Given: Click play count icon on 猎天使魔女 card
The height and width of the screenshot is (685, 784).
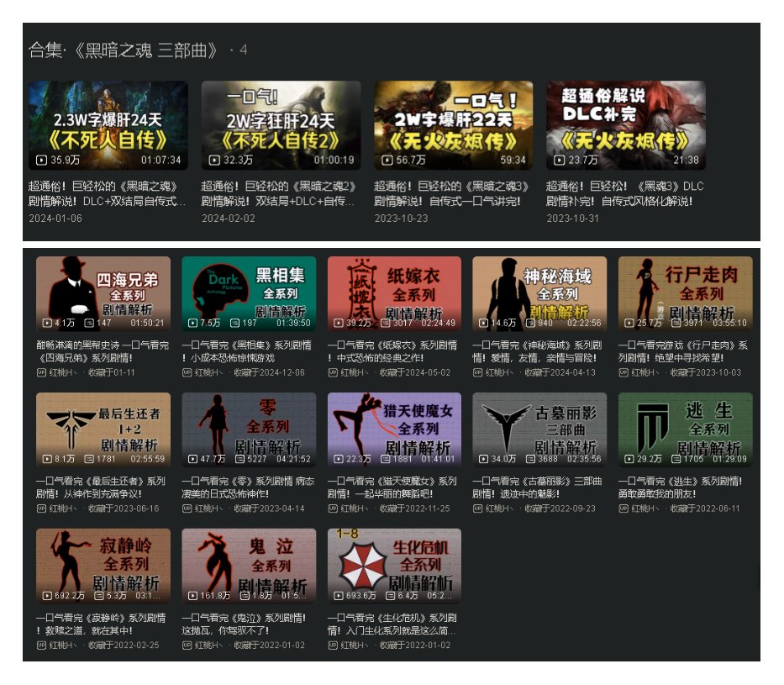Looking at the screenshot, I should pos(339,459).
